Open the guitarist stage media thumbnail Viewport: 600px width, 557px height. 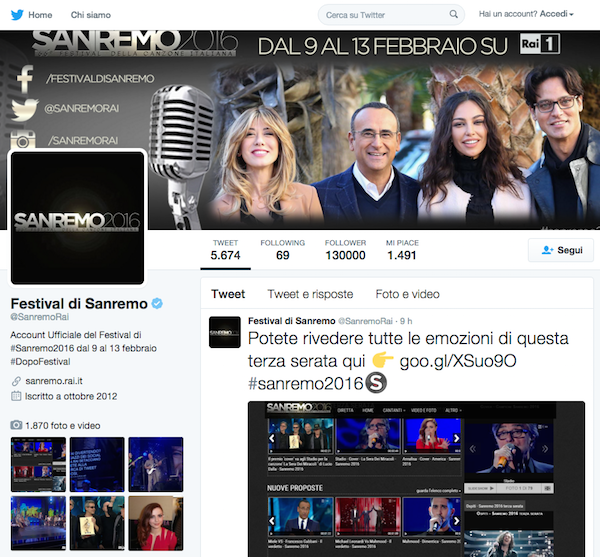pos(156,464)
